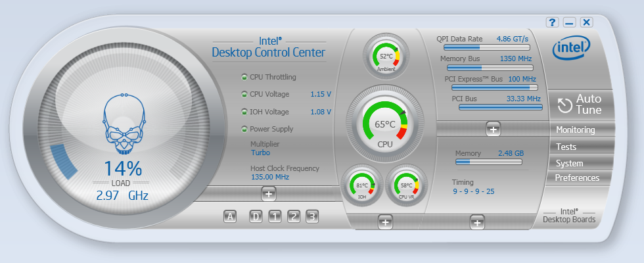This screenshot has width=644, height=263.
Task: Click the 33.33 MHz PCI bus value
Action: (x=524, y=99)
